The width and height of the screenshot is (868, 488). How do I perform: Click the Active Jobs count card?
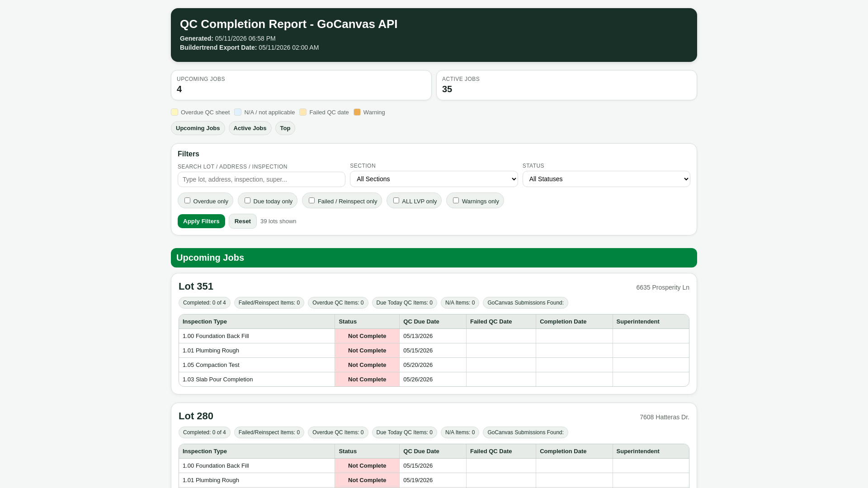point(566,85)
